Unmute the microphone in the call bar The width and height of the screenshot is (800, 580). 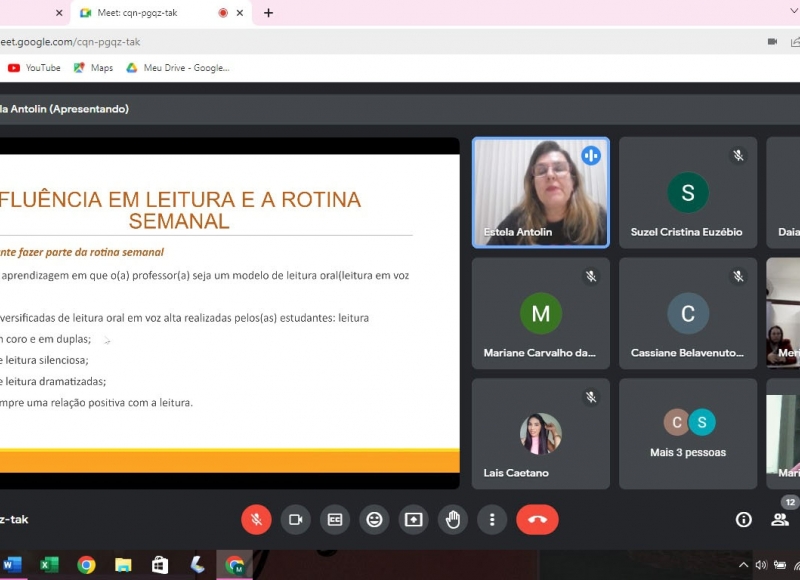(256, 519)
